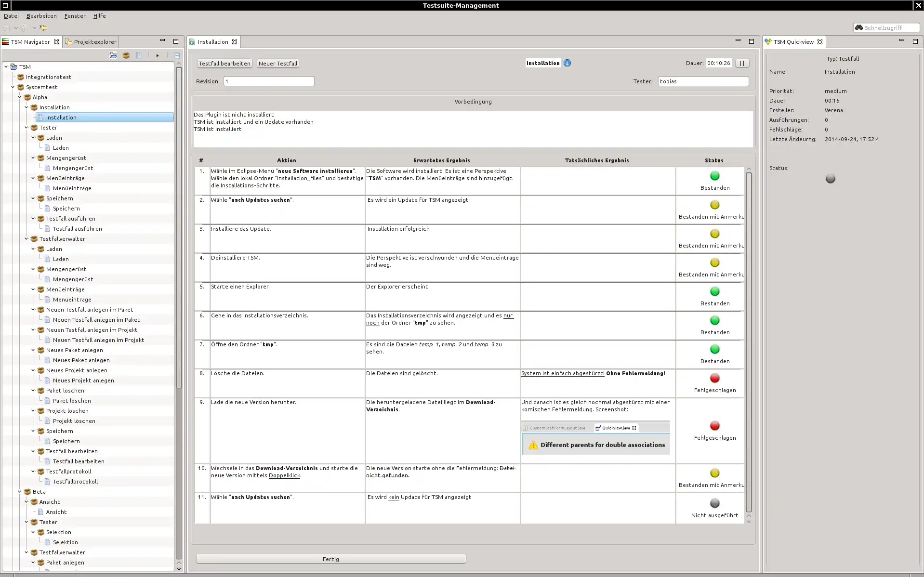Screen dimensions: 924x577
Task: Close the TSM Quickview tab
Action: [x=820, y=42]
